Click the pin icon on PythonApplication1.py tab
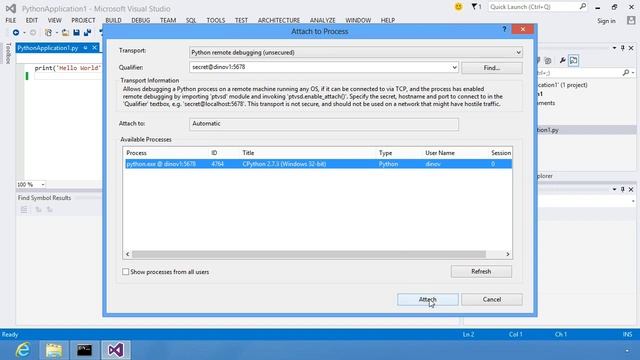 (85, 48)
